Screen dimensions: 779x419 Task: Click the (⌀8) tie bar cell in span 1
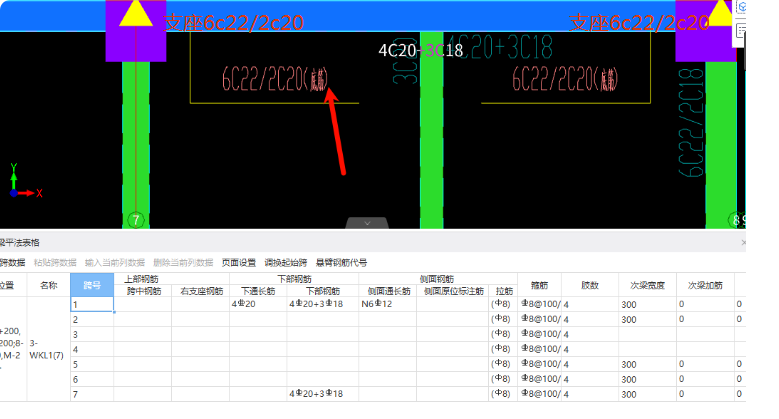[503, 304]
